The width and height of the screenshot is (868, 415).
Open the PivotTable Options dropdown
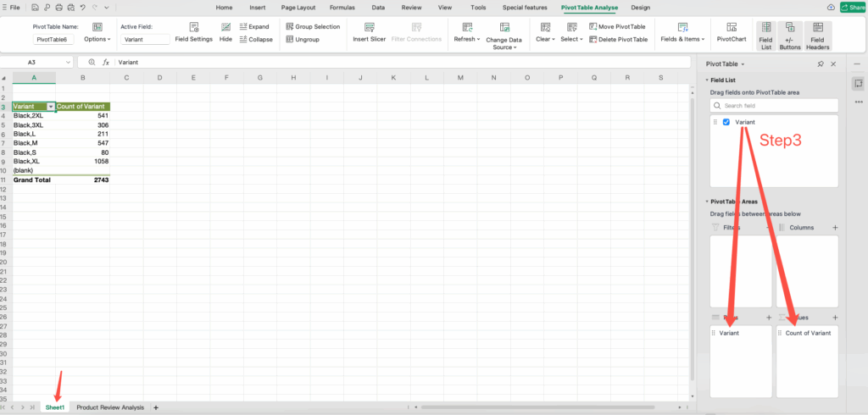click(97, 39)
